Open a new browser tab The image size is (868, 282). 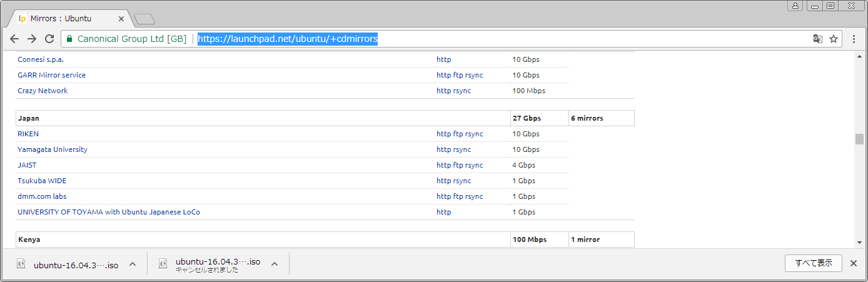144,19
